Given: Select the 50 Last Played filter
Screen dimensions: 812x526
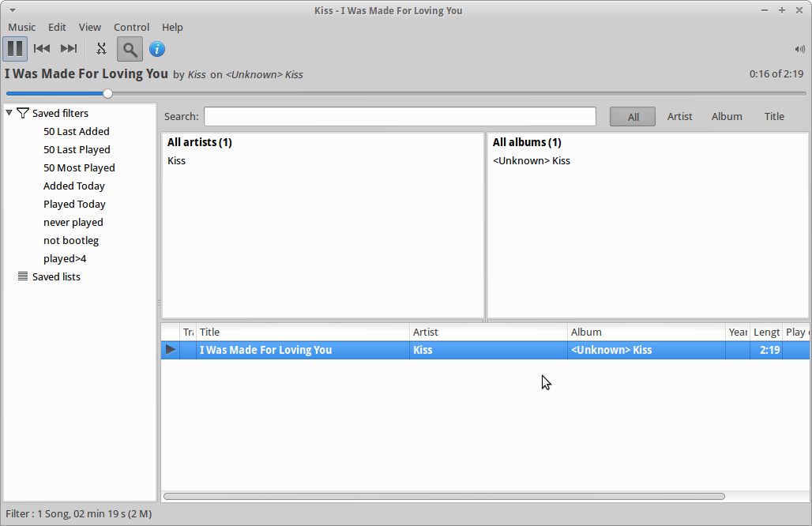Looking at the screenshot, I should [x=77, y=149].
